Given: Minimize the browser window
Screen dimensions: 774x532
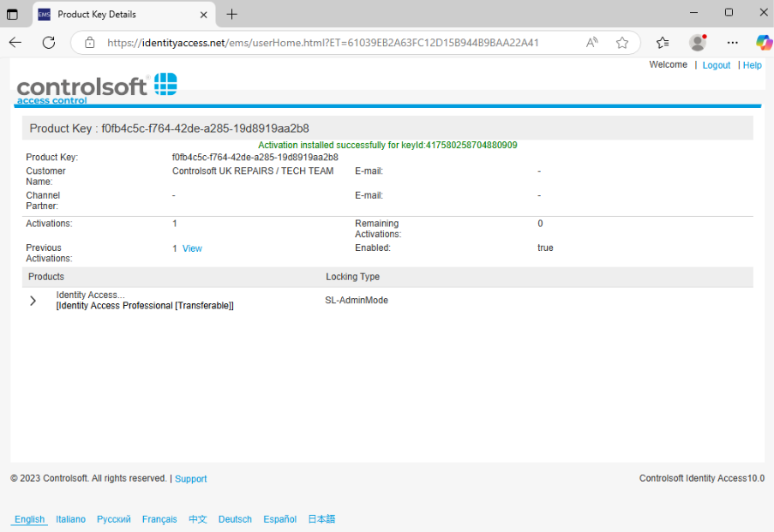Looking at the screenshot, I should pyautogui.click(x=693, y=13).
